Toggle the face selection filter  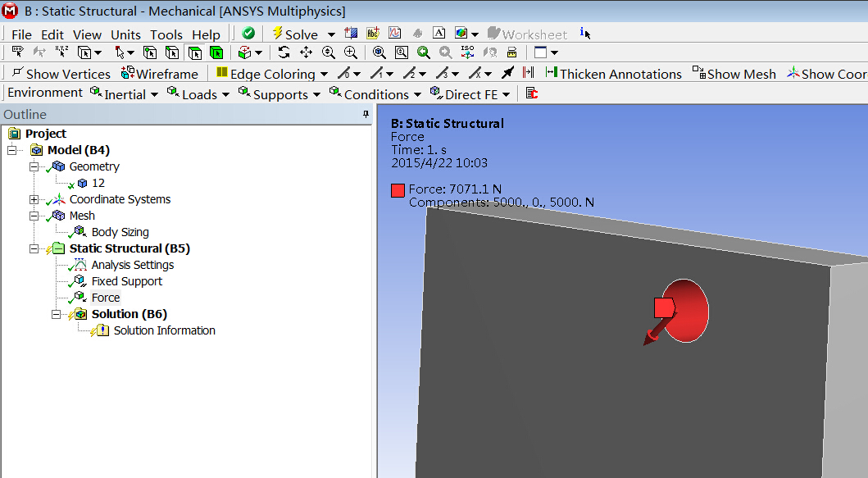[194, 52]
